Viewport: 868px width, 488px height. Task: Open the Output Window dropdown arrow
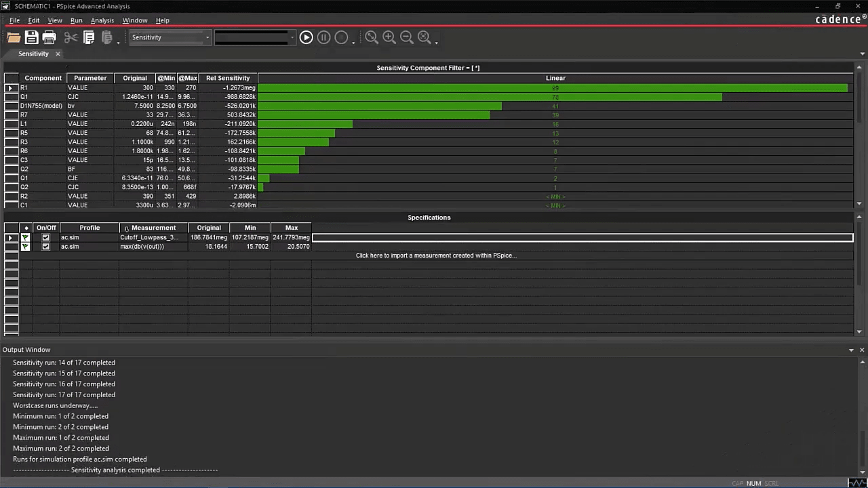pyautogui.click(x=851, y=350)
